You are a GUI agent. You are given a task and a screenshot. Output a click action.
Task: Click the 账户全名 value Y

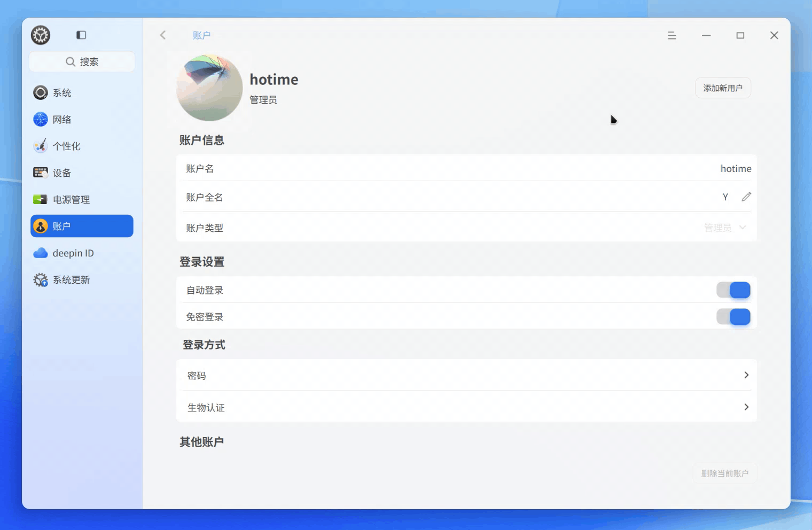pos(725,197)
